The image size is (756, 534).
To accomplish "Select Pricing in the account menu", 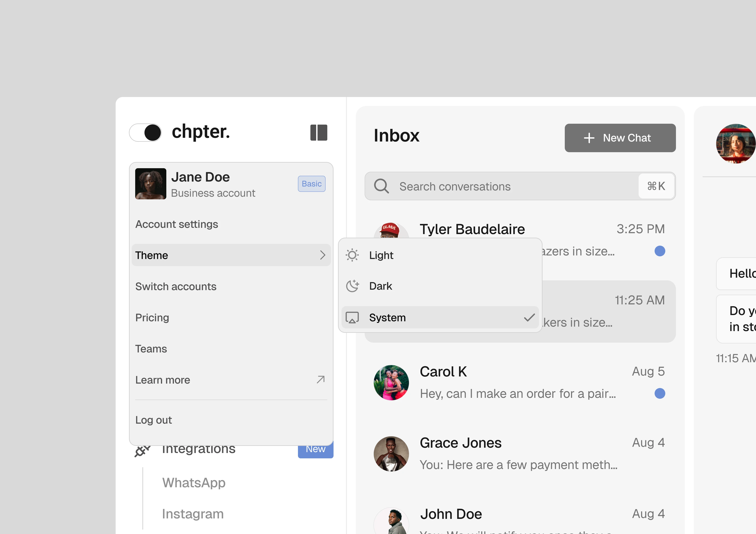I will click(x=152, y=317).
